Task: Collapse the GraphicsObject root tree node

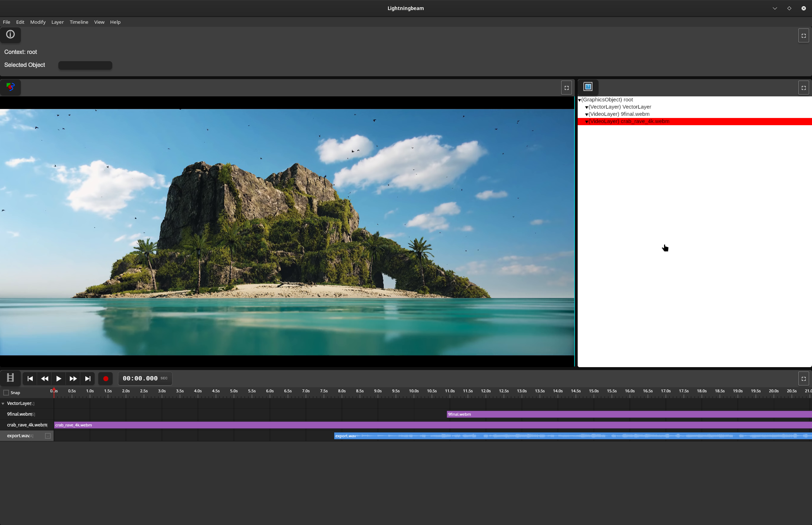Action: pos(579,100)
